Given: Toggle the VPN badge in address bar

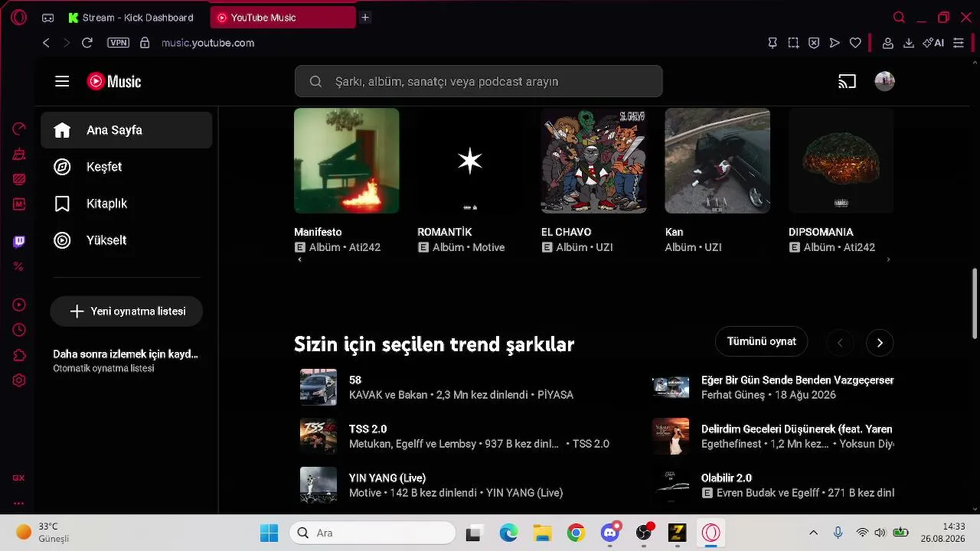Looking at the screenshot, I should pyautogui.click(x=119, y=43).
